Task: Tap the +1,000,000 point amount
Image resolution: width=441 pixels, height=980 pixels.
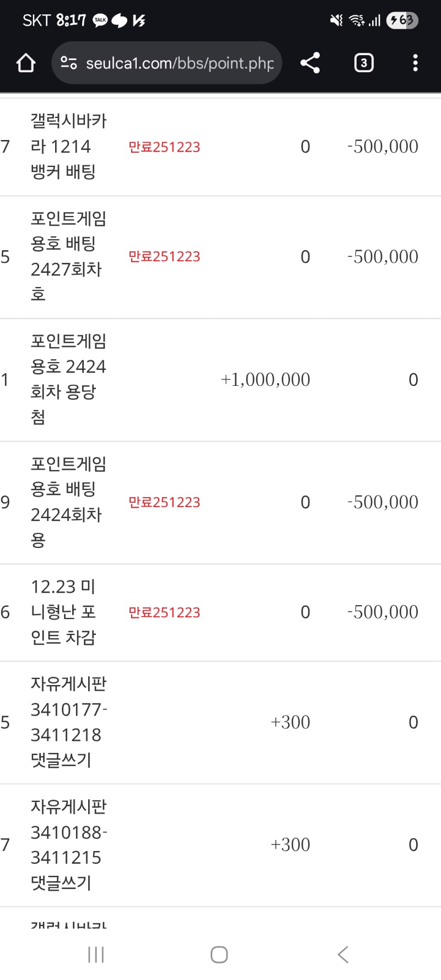Action: [265, 380]
